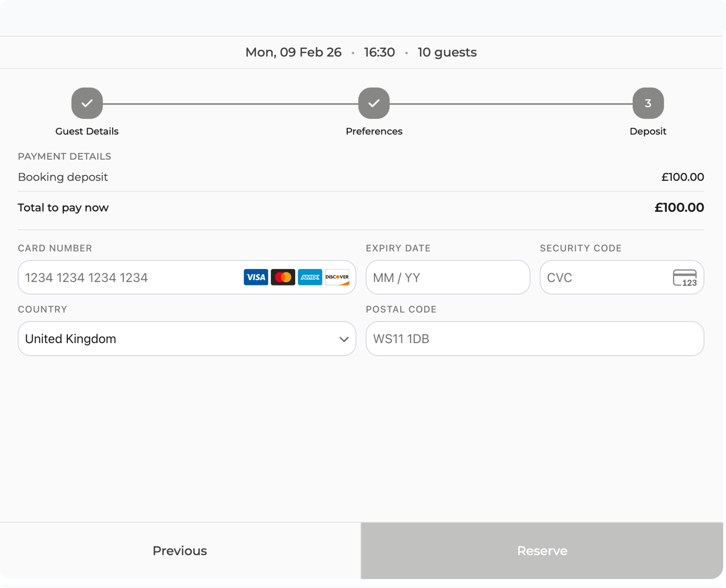The image size is (726, 588).
Task: Select the Guest Details step label
Action: click(x=87, y=132)
